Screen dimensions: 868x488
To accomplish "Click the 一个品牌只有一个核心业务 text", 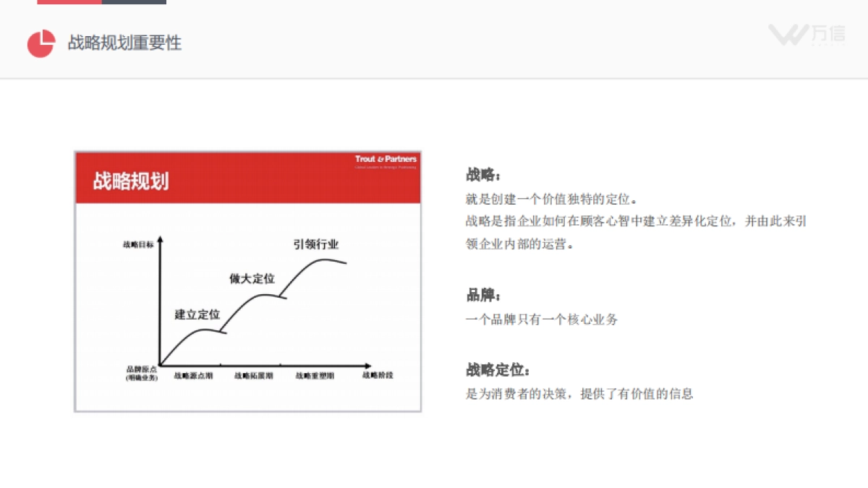I will [541, 318].
